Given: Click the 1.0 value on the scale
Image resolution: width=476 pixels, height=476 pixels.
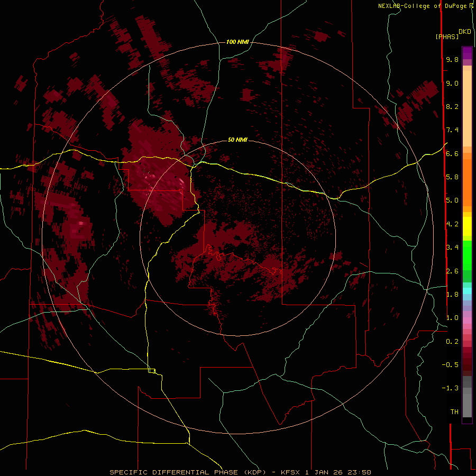Looking at the screenshot, I should pos(452,318).
